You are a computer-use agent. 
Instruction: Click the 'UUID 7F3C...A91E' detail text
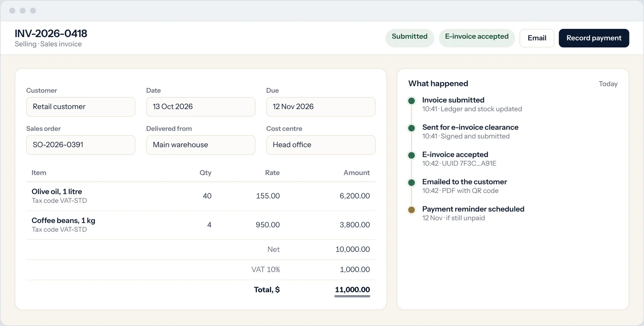(469, 164)
